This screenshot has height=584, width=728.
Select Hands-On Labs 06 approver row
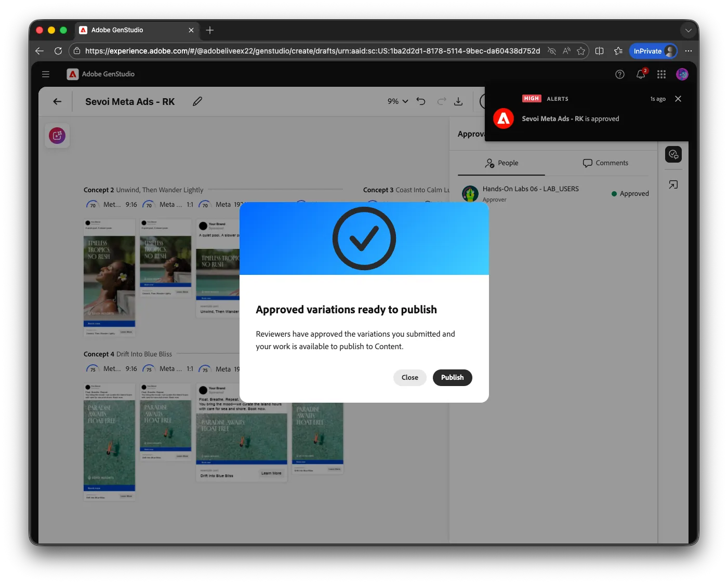pyautogui.click(x=555, y=194)
